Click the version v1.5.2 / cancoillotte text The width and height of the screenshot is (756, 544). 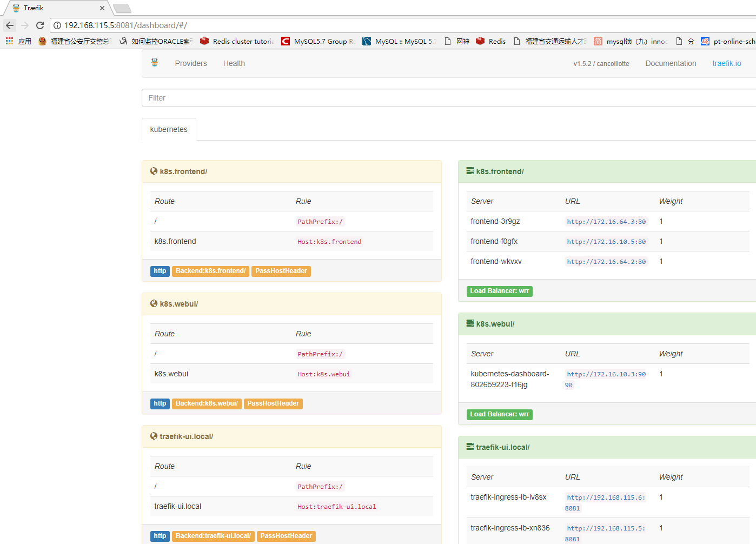point(601,64)
